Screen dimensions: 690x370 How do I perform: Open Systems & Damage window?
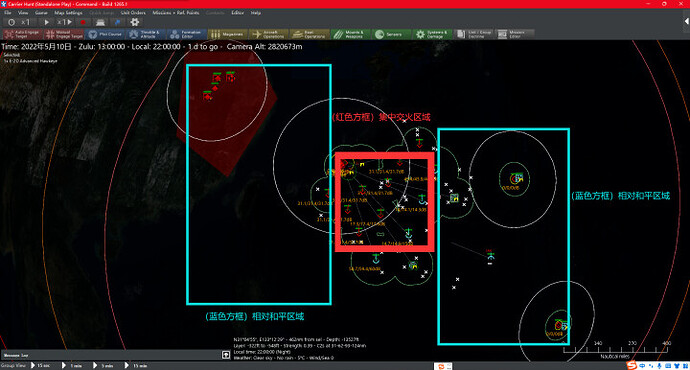point(432,34)
